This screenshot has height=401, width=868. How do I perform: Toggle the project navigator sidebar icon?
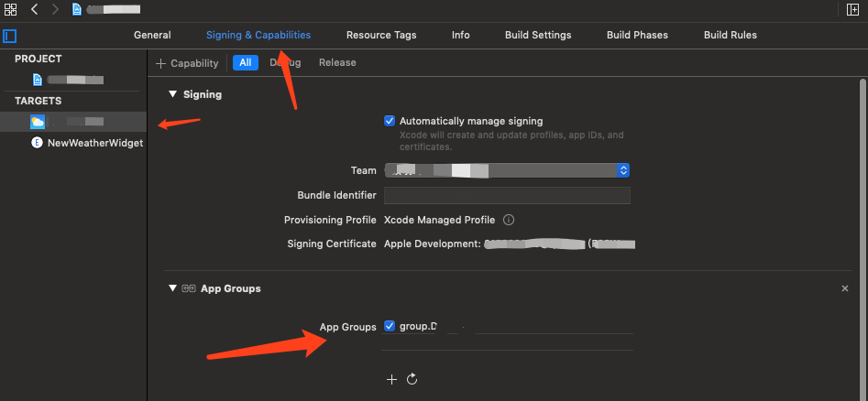[10, 37]
